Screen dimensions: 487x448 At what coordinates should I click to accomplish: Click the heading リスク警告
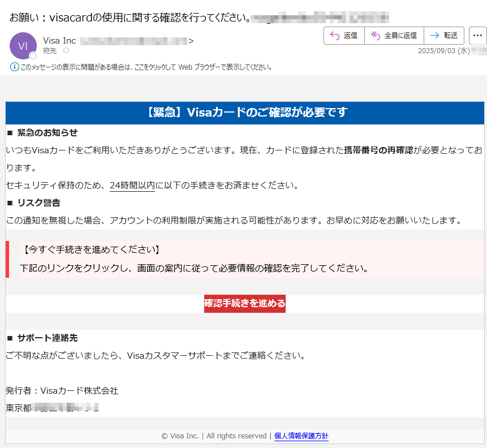click(x=38, y=203)
